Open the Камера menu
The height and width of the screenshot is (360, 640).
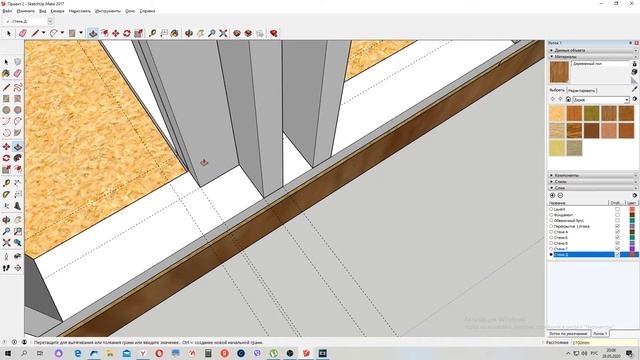coord(57,11)
